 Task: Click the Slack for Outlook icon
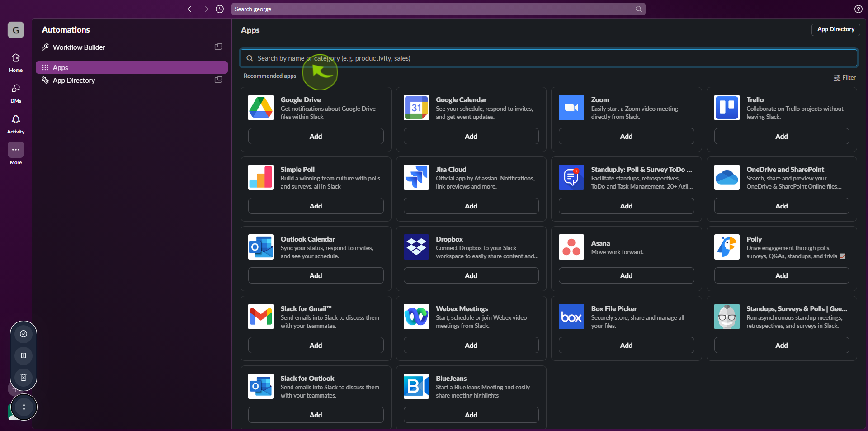(261, 386)
